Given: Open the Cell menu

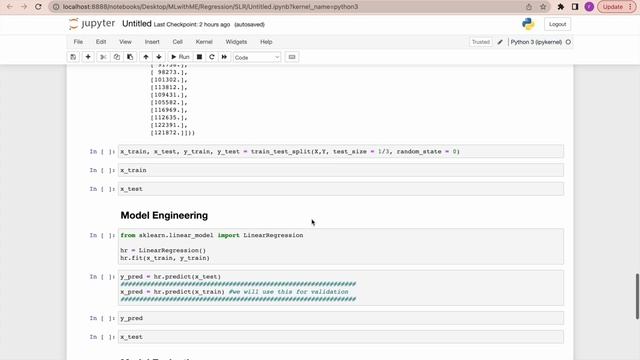Looking at the screenshot, I should click(177, 42).
